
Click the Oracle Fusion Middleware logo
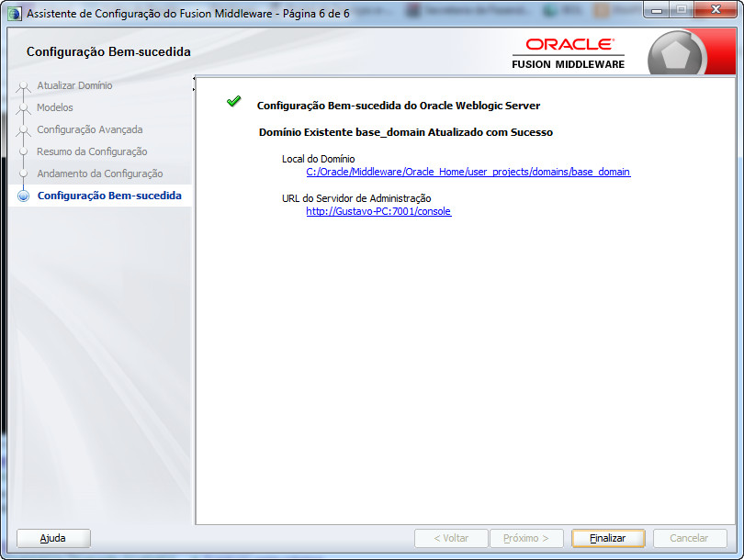point(568,53)
